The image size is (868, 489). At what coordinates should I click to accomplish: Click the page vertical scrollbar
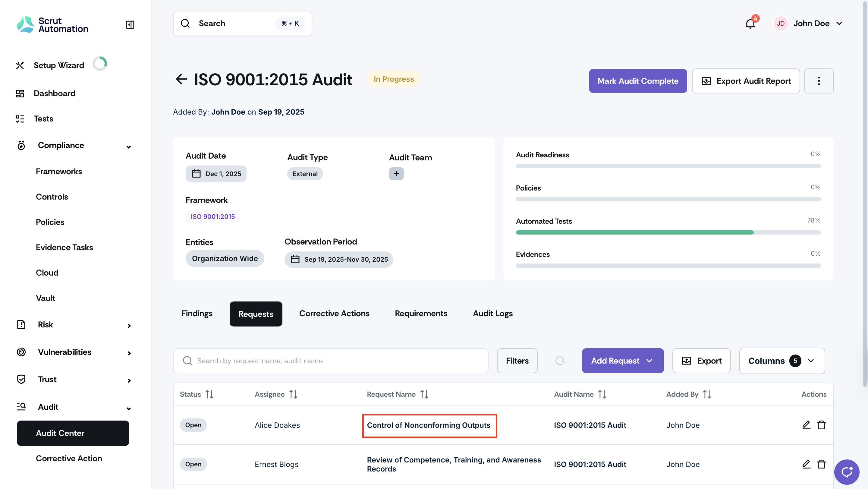pos(865,194)
